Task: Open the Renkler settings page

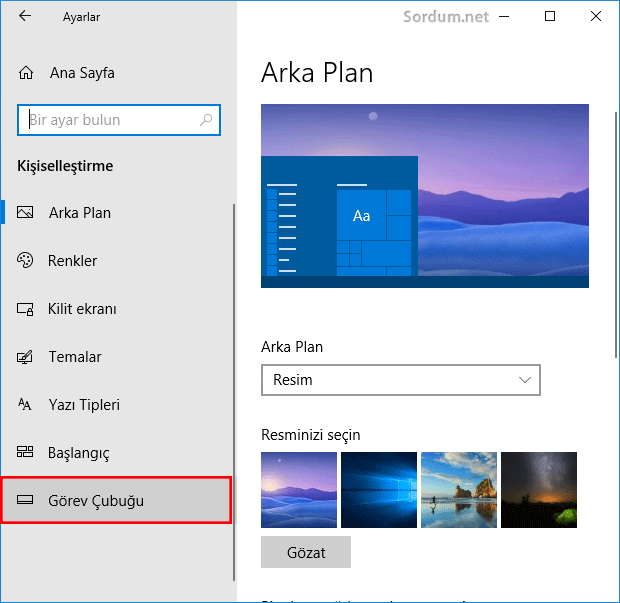Action: (x=117, y=261)
